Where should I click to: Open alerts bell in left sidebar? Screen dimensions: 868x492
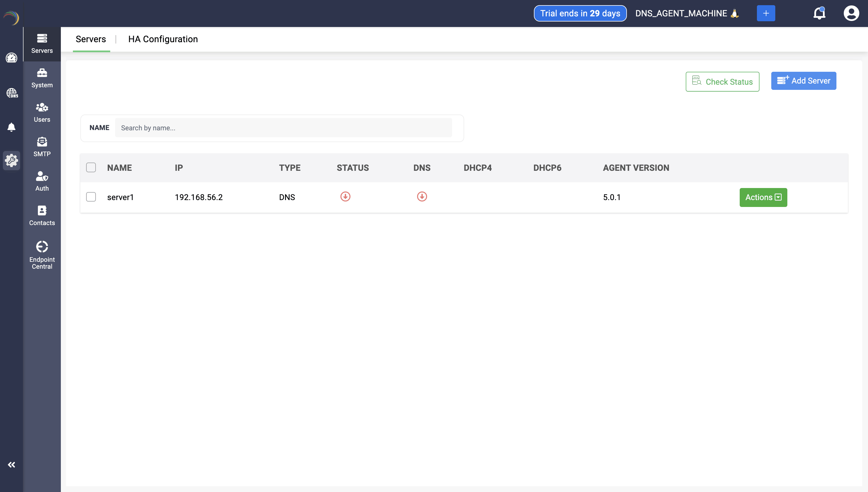click(11, 127)
